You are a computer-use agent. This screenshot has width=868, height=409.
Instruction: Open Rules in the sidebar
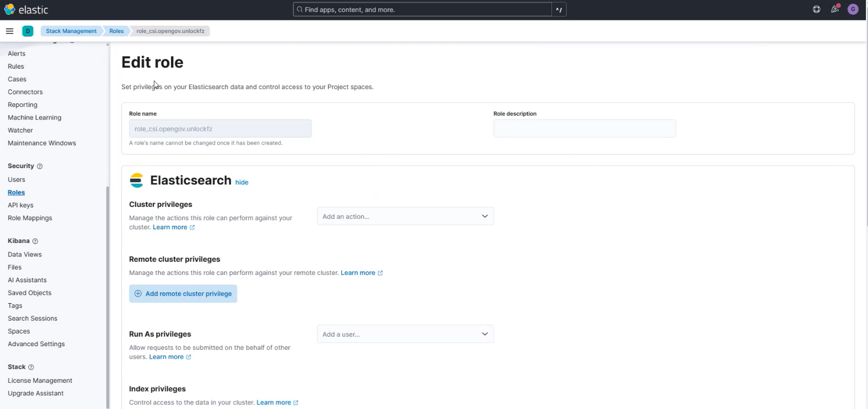(x=16, y=67)
